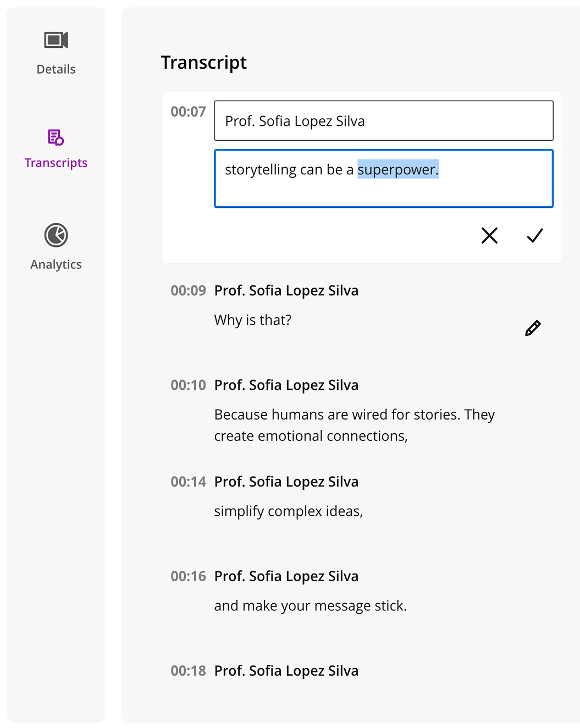Jump to the 00:18 timestamp
The height and width of the screenshot is (728, 580).
click(x=188, y=671)
